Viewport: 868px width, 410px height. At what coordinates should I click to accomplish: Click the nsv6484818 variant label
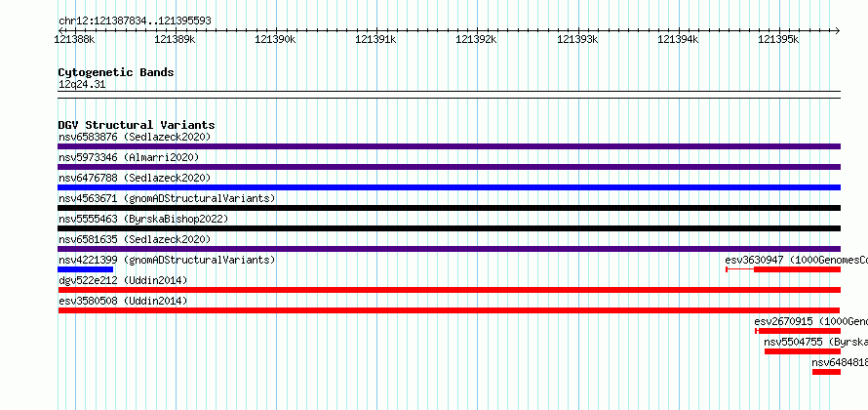point(840,362)
